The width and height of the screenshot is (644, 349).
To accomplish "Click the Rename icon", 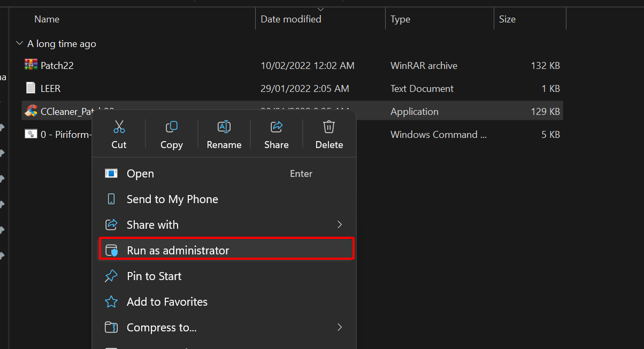I will (224, 127).
